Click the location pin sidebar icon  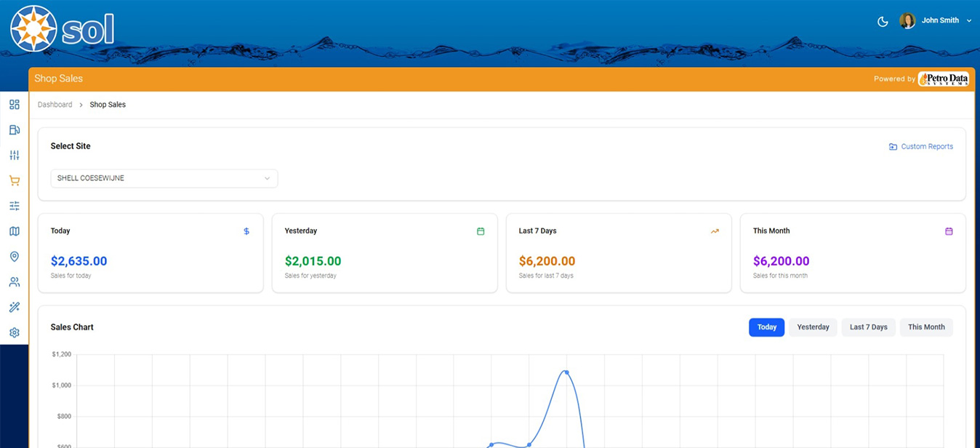click(14, 257)
